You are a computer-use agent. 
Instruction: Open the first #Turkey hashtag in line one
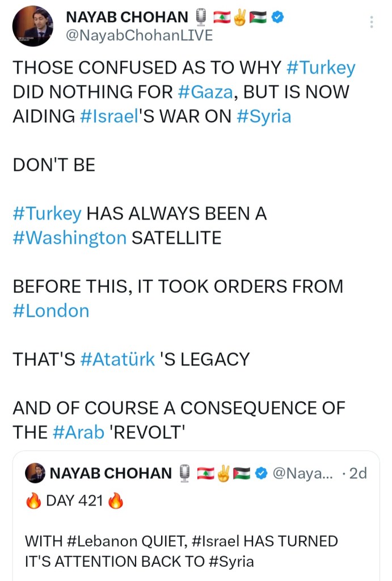321,68
